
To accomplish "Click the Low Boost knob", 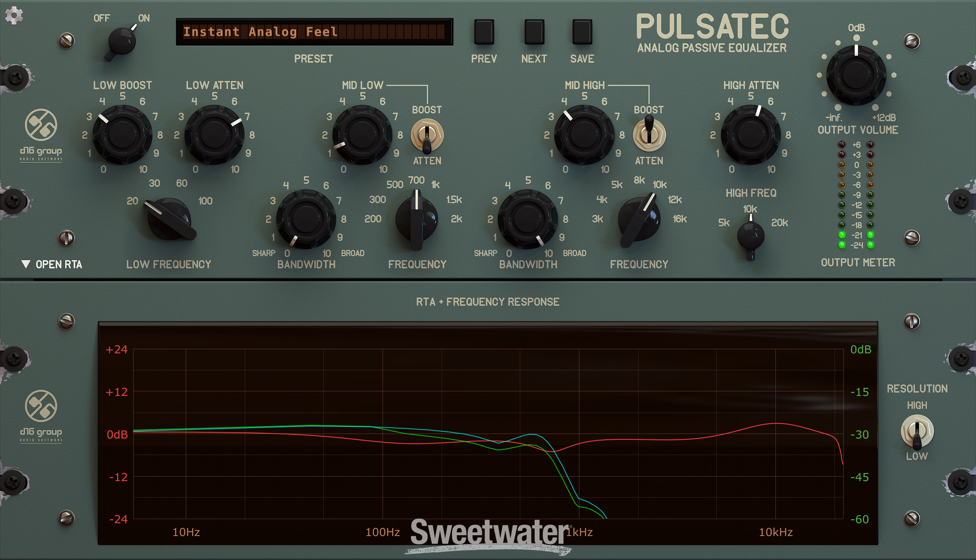I will [x=122, y=135].
